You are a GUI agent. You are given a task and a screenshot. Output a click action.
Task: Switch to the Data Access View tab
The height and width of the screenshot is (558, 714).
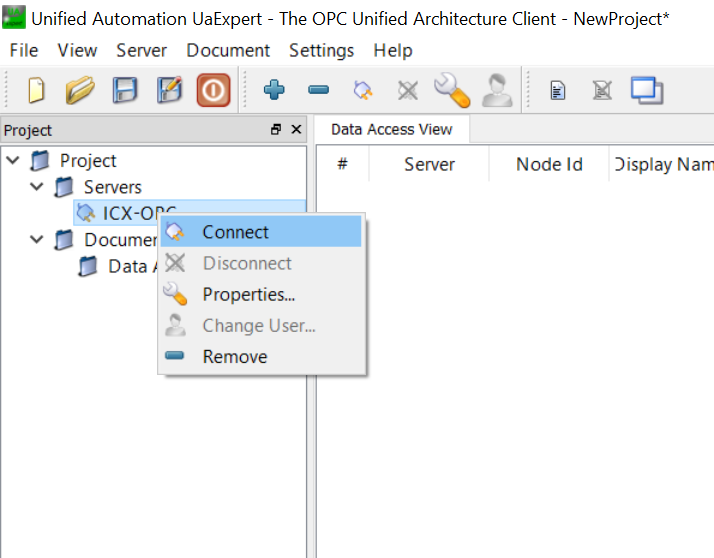point(391,129)
